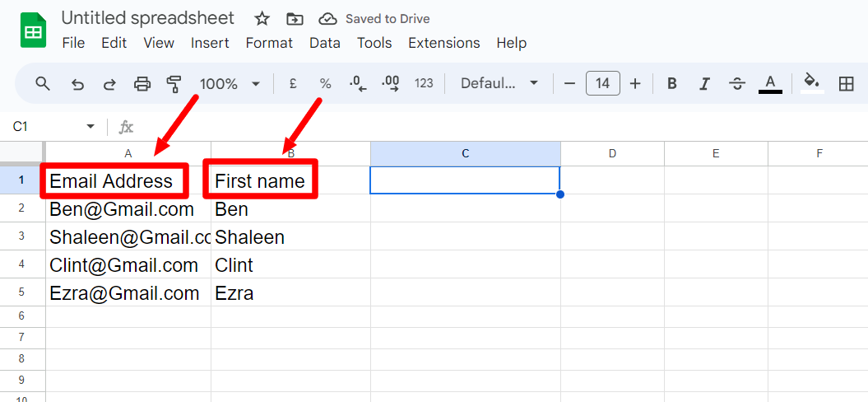Toggle bold formatting

(672, 84)
